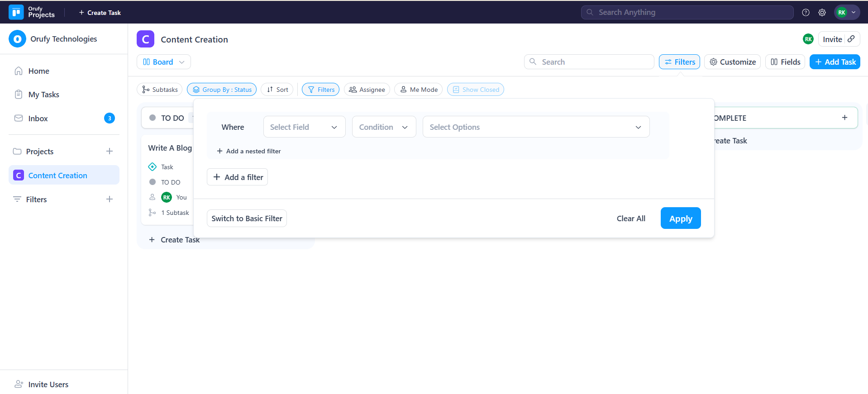Click the plus icon next to Filters in sidebar
This screenshot has height=394, width=868.
coord(110,199)
